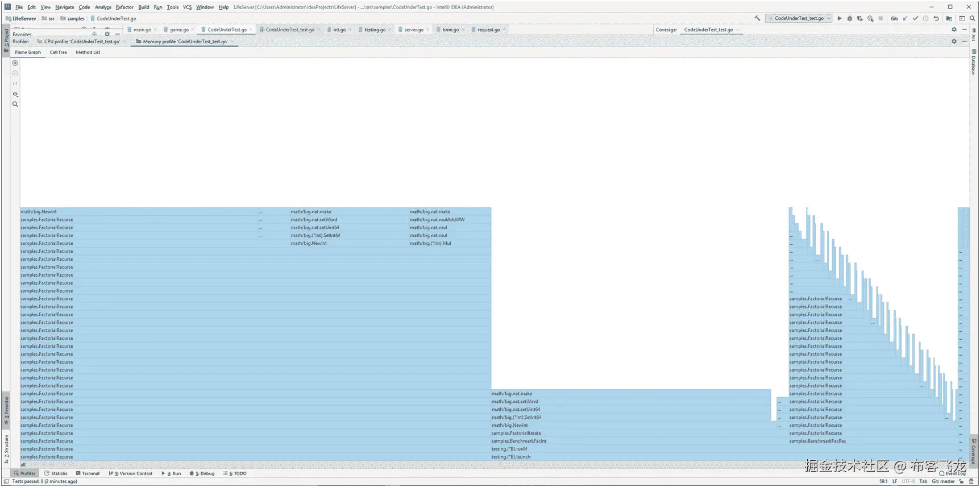The image size is (980, 487).
Task: Open the Database side panel
Action: (973, 62)
